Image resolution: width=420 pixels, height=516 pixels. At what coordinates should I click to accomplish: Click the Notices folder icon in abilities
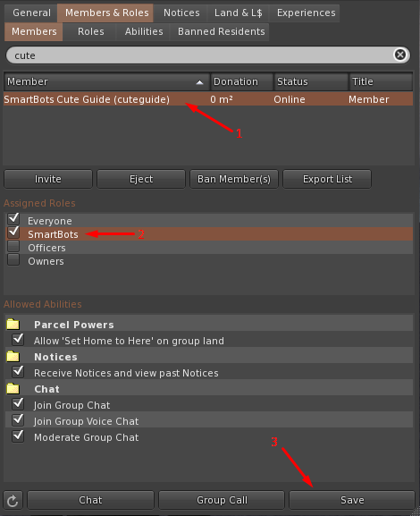click(13, 357)
